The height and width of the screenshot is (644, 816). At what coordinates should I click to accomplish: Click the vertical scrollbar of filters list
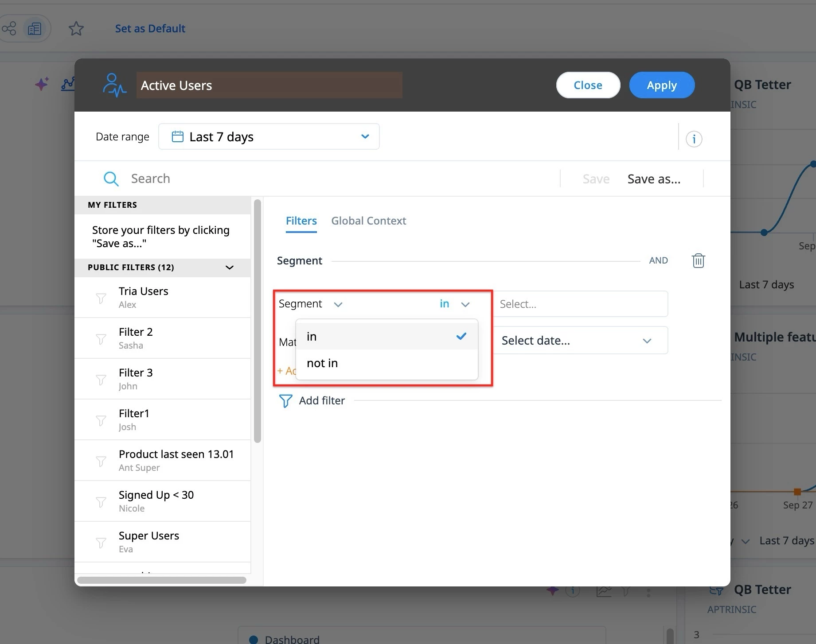point(257,321)
